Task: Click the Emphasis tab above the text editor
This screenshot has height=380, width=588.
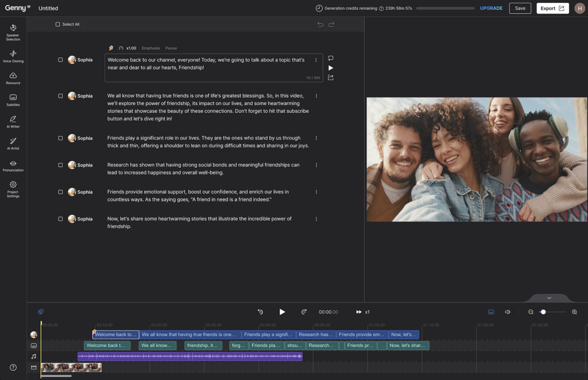Action: [x=150, y=48]
